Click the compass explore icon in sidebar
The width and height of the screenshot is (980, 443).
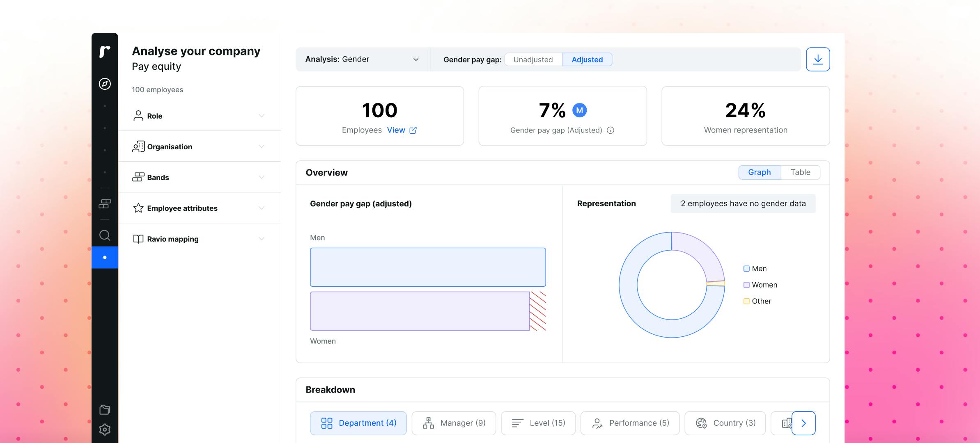[x=105, y=84]
